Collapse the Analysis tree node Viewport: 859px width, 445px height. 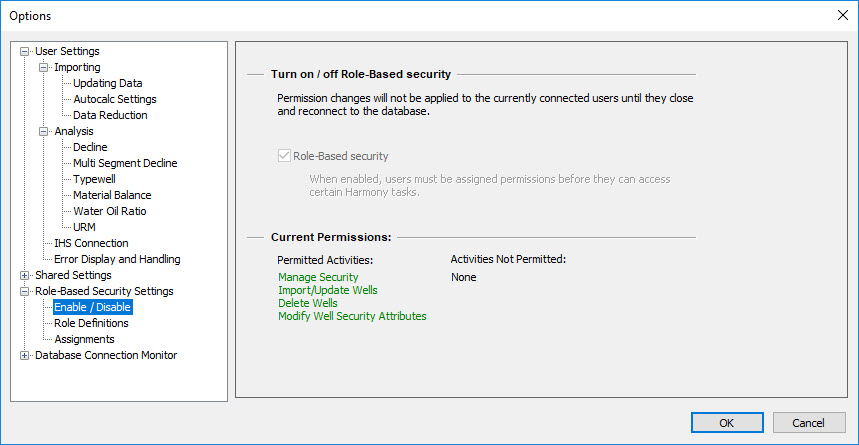coord(44,131)
